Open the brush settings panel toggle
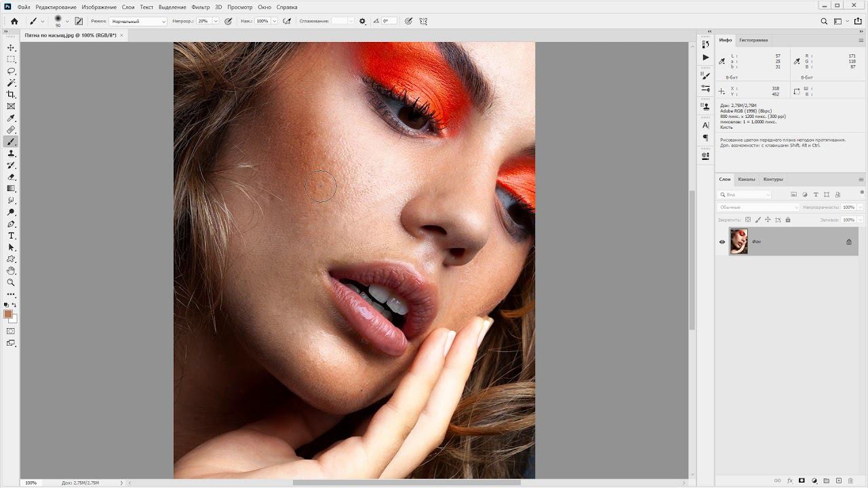The width and height of the screenshot is (868, 488). coord(79,21)
